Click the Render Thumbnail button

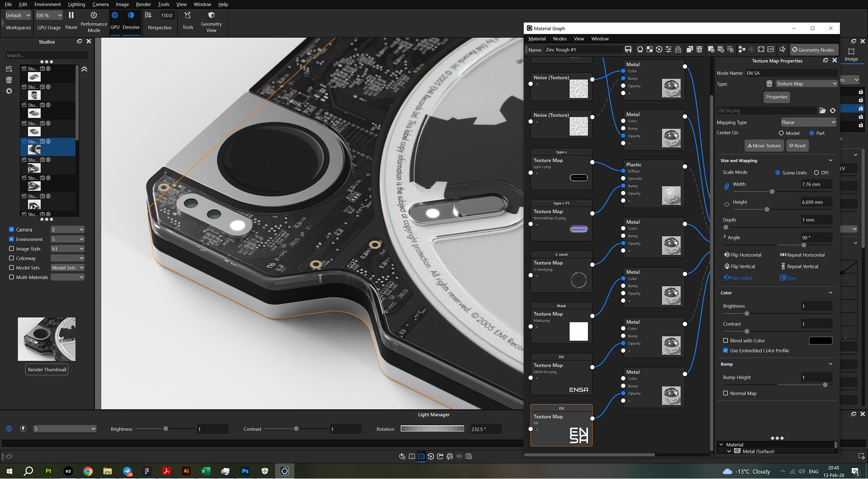pos(47,370)
